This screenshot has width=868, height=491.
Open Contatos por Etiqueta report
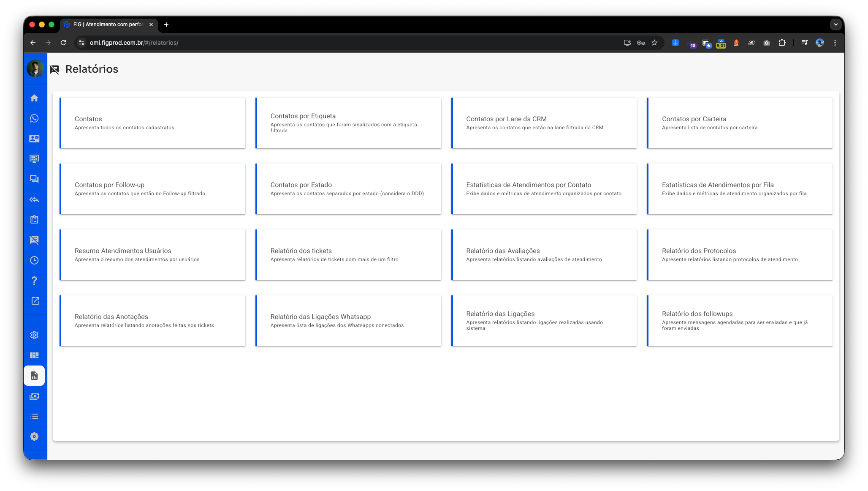pos(348,123)
